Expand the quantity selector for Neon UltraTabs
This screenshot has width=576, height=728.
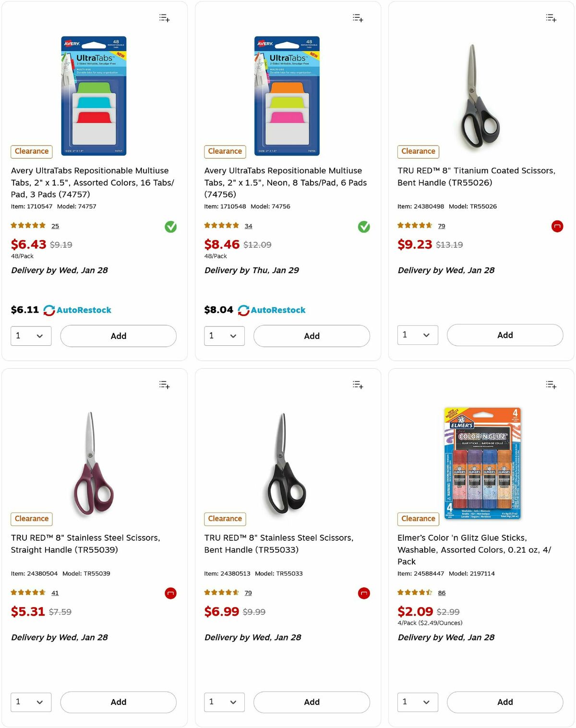224,336
